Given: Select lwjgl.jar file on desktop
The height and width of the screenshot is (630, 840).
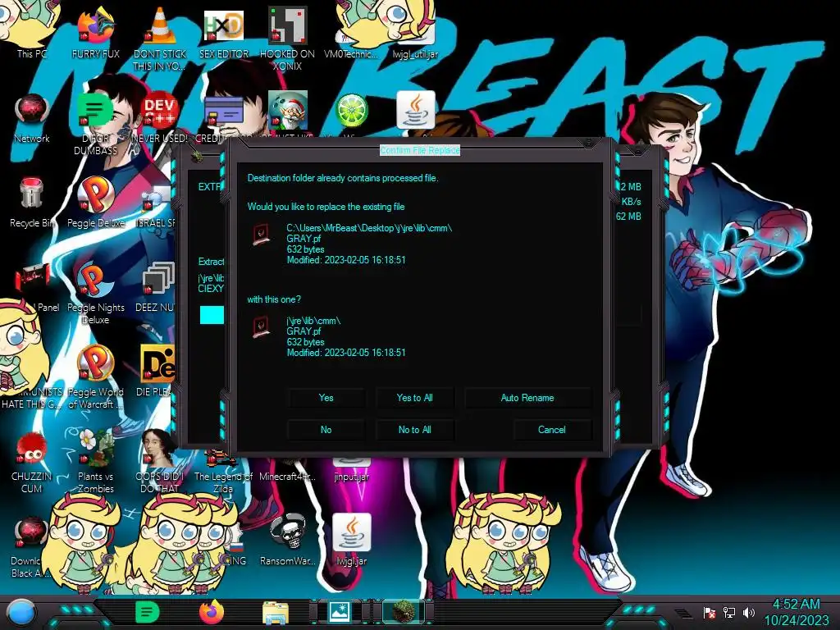Looking at the screenshot, I should click(x=351, y=540).
